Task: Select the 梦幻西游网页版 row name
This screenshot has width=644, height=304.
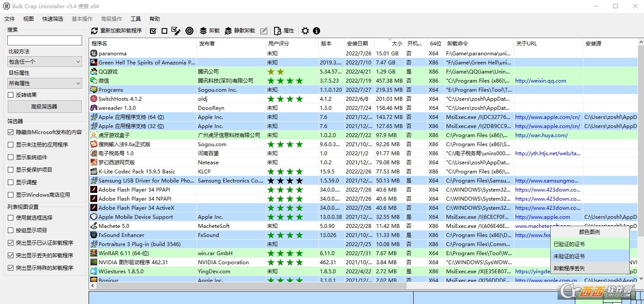Action: click(117, 163)
